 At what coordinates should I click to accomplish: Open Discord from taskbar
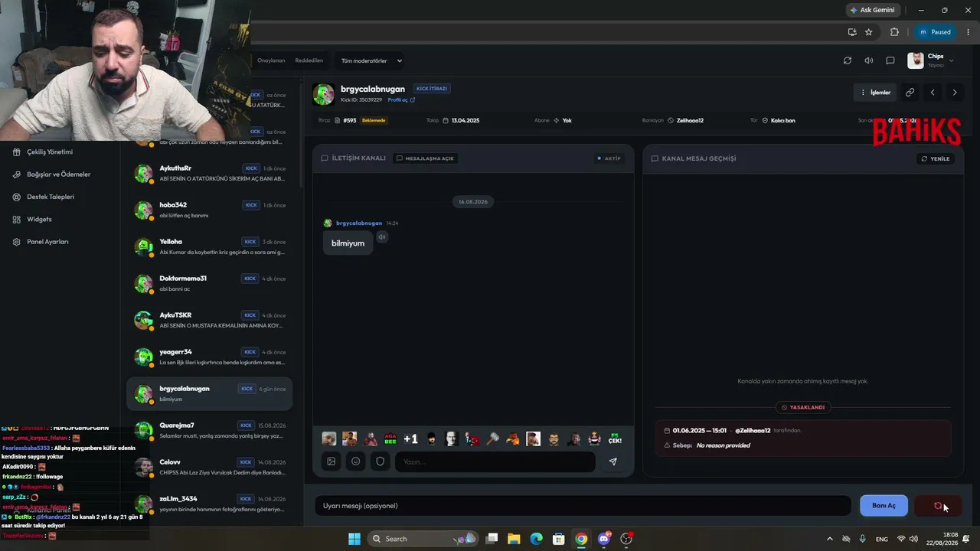click(x=604, y=539)
